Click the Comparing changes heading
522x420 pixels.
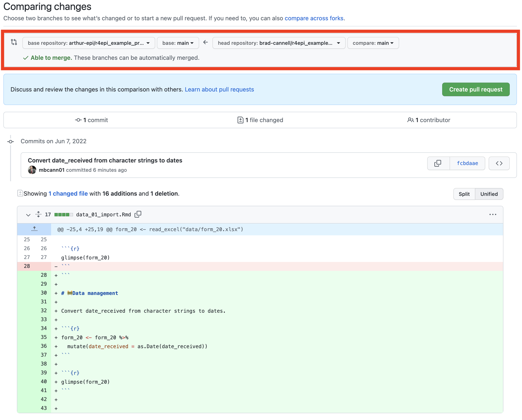(x=47, y=7)
